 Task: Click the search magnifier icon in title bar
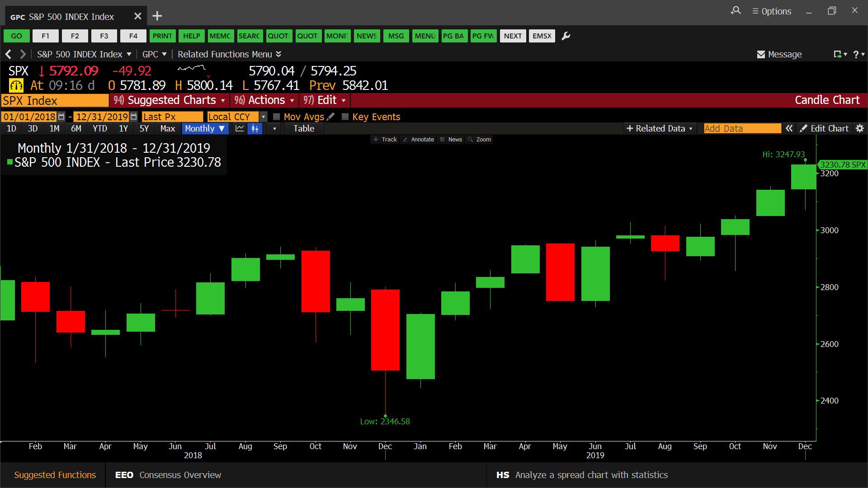736,11
